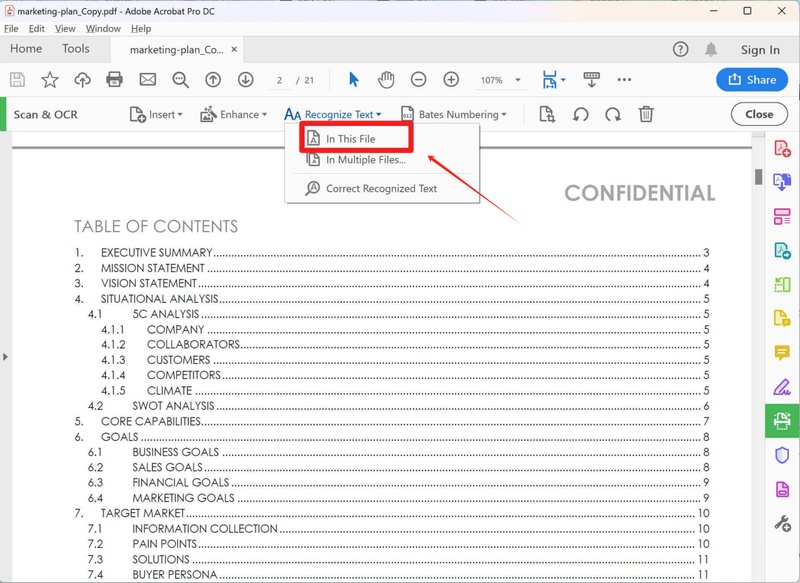Click the star bookmark icon

pos(50,80)
